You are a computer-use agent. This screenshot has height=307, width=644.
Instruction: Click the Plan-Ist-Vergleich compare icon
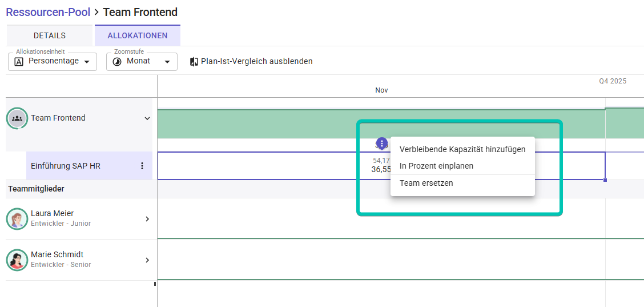coord(194,62)
